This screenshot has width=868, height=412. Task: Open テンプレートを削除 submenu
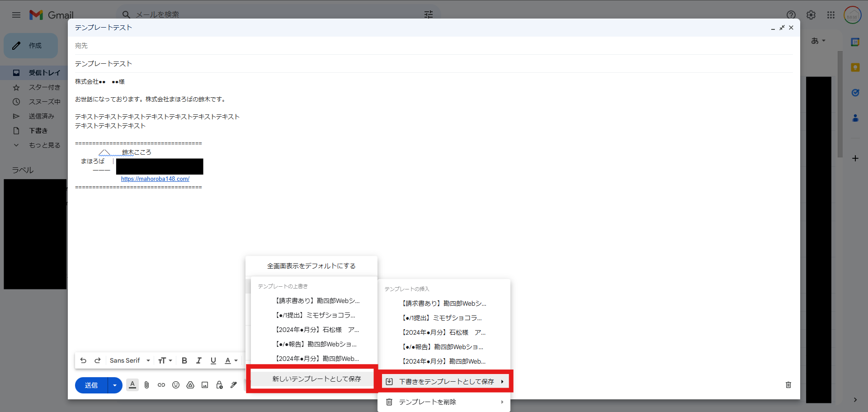tap(444, 402)
